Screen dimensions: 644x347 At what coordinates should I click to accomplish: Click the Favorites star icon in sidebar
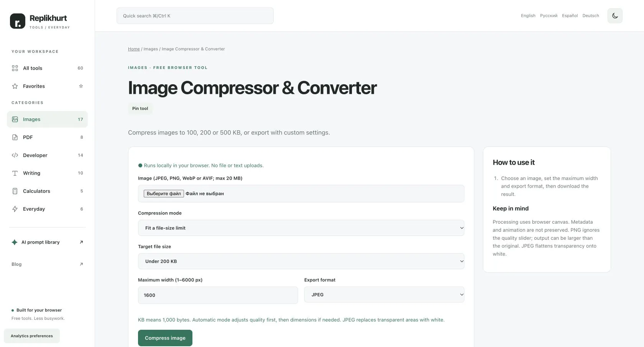(x=15, y=86)
